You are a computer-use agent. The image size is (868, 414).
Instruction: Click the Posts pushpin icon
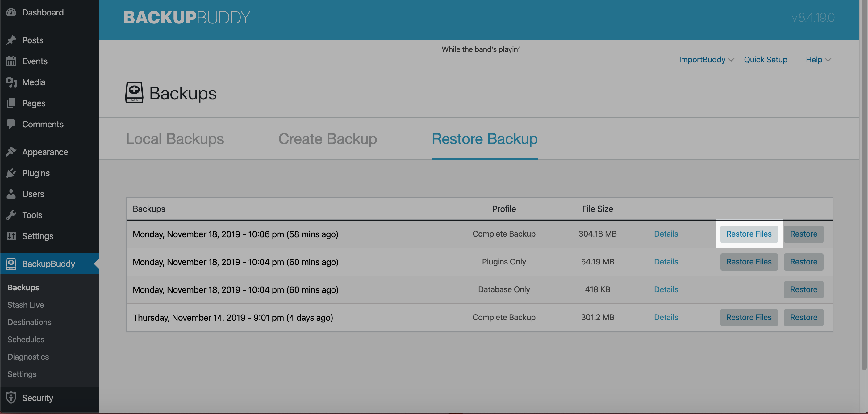tap(11, 40)
